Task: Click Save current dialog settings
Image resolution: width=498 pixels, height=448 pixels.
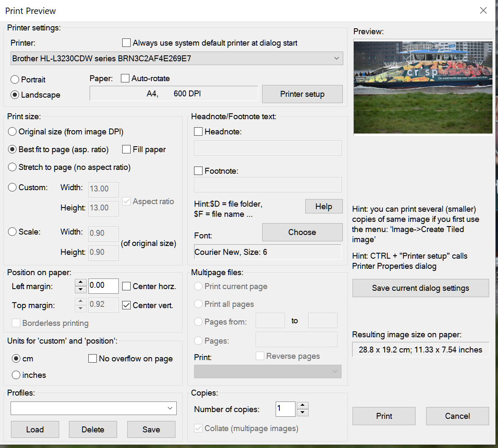Action: click(x=420, y=288)
